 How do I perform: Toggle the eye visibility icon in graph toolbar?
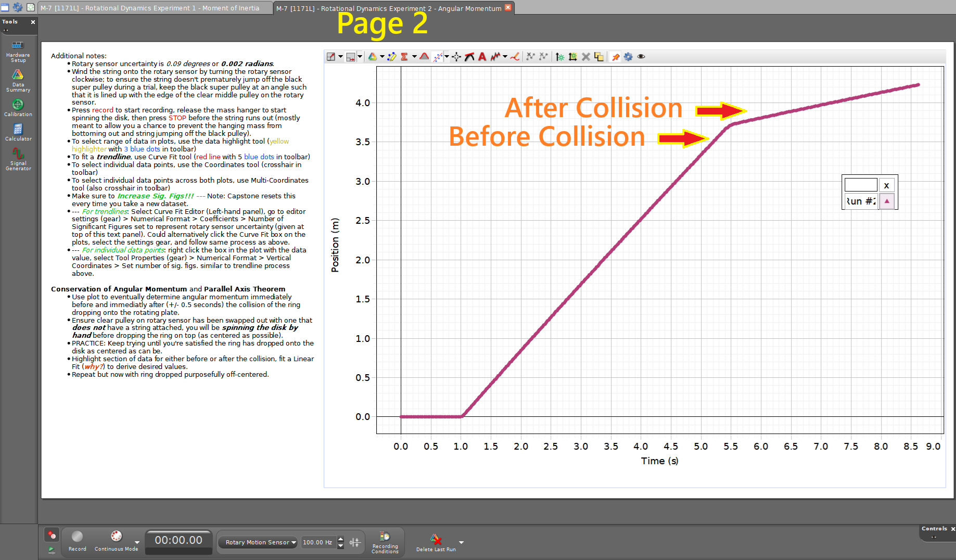point(641,57)
